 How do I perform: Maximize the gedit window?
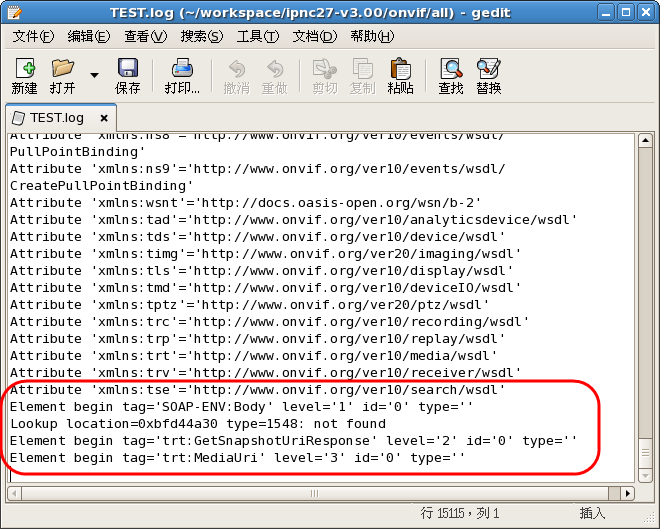point(626,12)
